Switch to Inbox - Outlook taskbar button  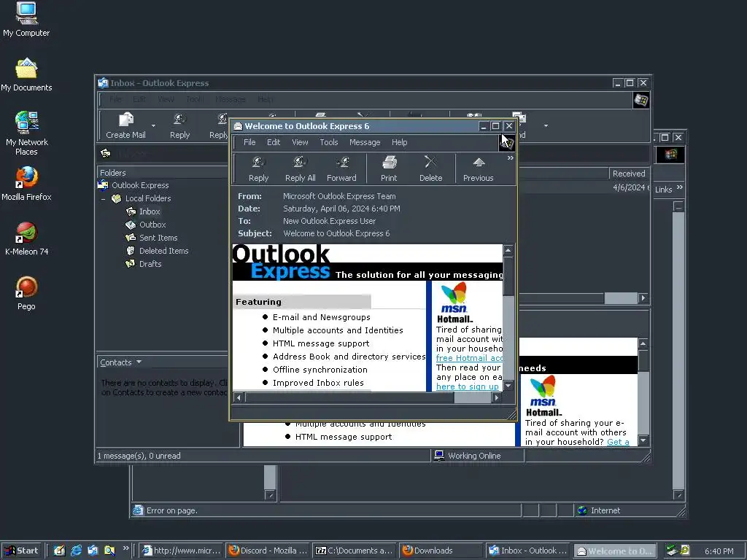coord(527,551)
